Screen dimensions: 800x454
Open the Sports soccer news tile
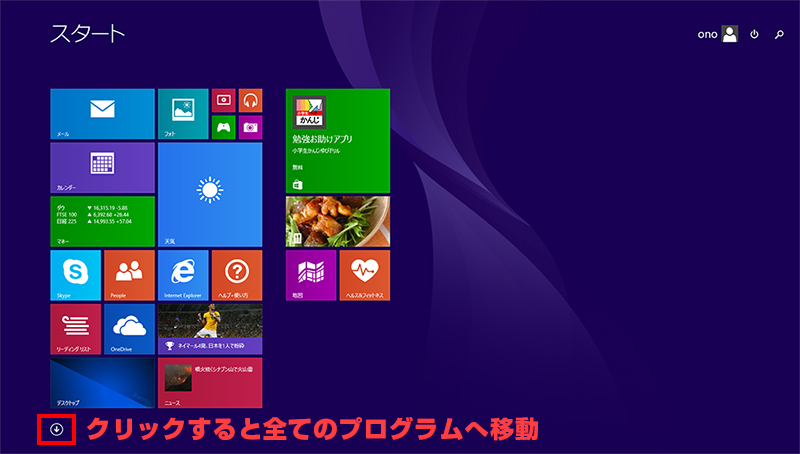210,329
